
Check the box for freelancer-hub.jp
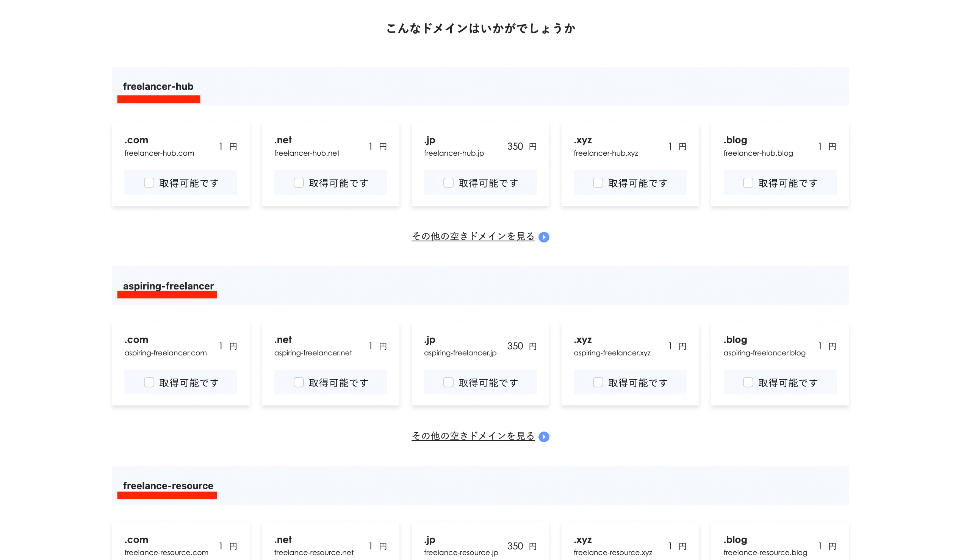448,183
